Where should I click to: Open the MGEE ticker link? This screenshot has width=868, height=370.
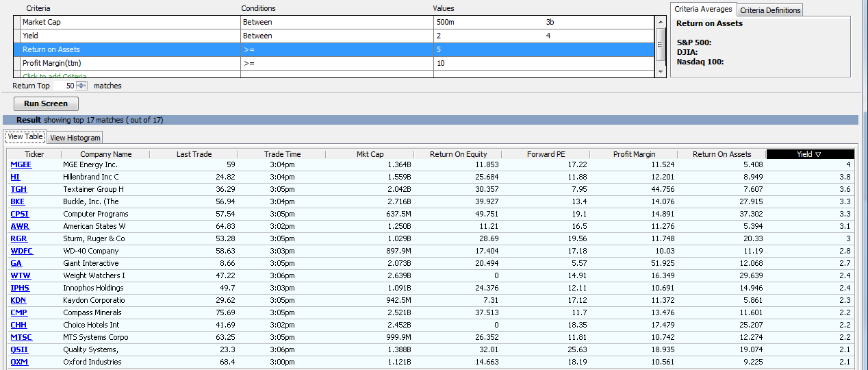pos(21,164)
